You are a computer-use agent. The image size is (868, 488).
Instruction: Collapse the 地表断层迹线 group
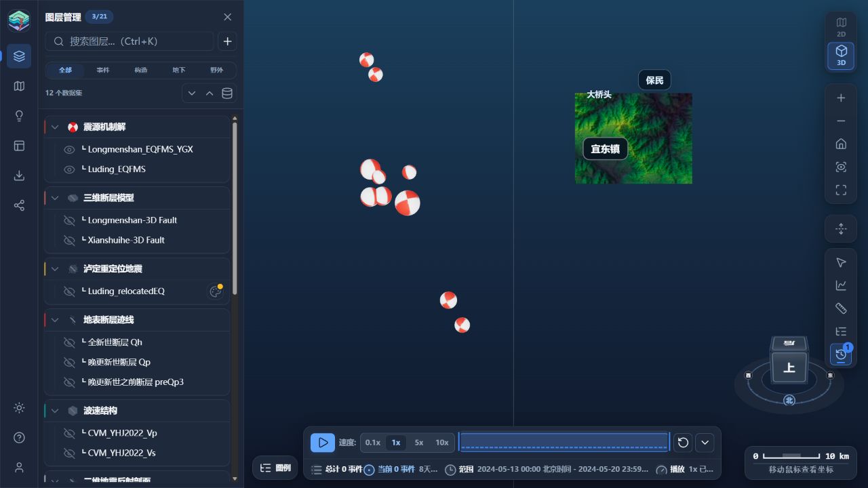[x=55, y=320]
